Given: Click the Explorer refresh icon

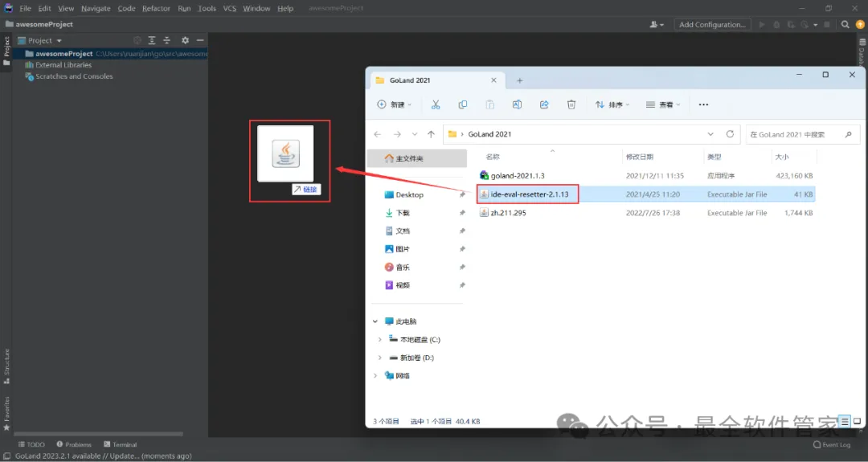Looking at the screenshot, I should click(x=730, y=134).
